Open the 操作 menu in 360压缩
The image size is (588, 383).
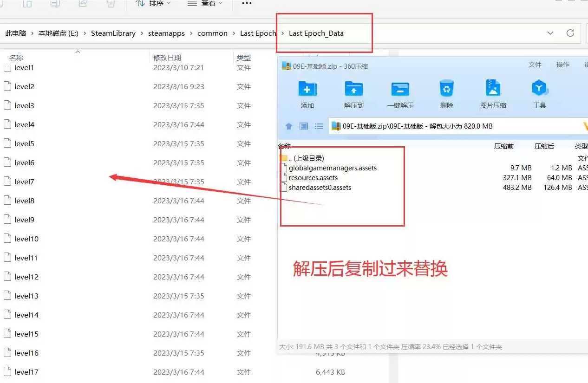[563, 65]
